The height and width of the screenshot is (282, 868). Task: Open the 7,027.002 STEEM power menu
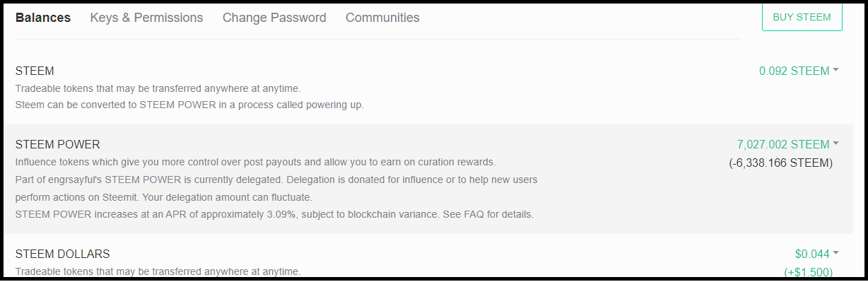pos(782,145)
